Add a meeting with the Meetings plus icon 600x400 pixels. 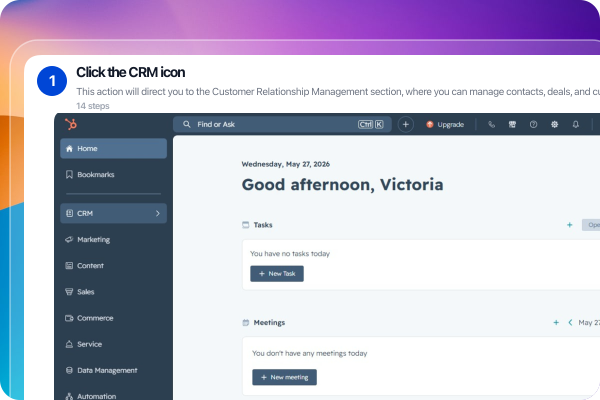point(556,323)
